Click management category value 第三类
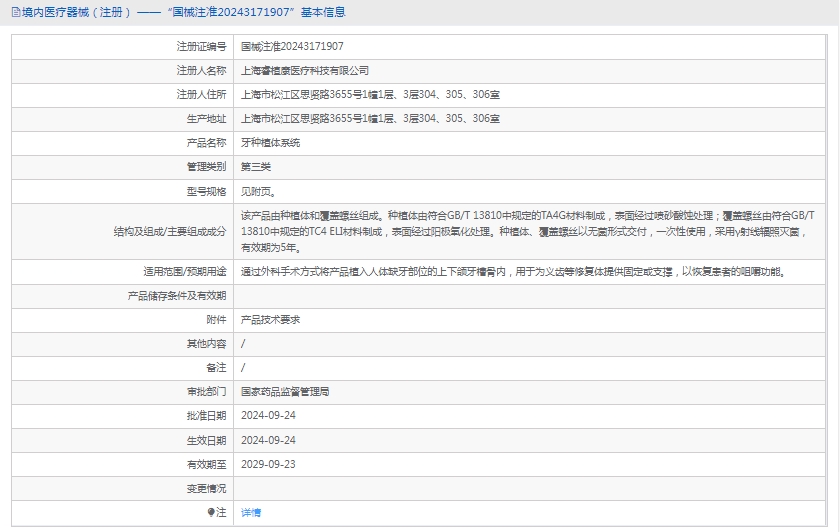The image size is (840, 532). [x=256, y=167]
